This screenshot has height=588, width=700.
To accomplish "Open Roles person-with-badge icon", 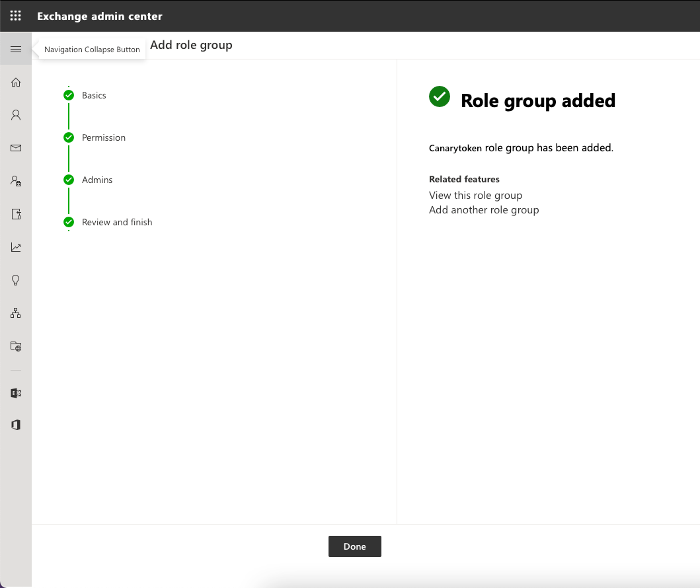I will (x=16, y=180).
